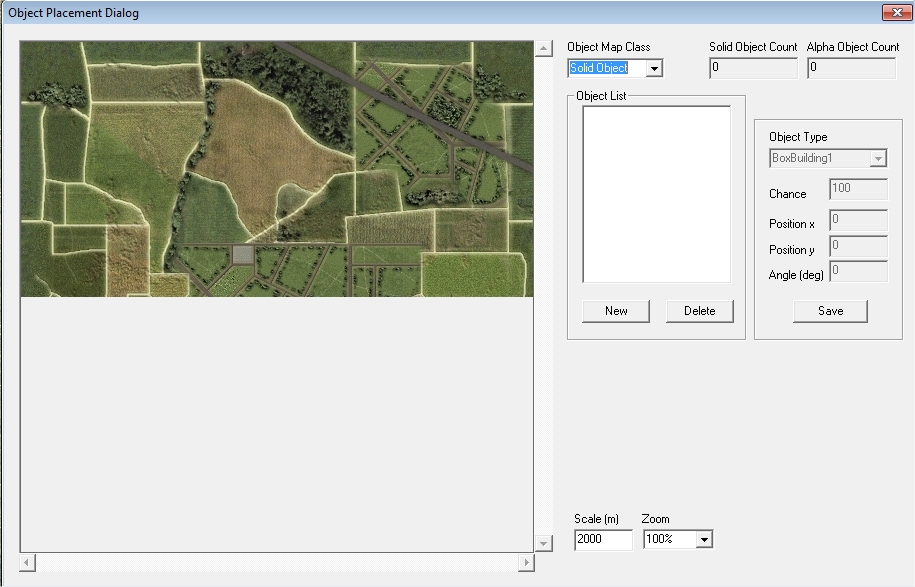Click the Delete button

pyautogui.click(x=700, y=311)
